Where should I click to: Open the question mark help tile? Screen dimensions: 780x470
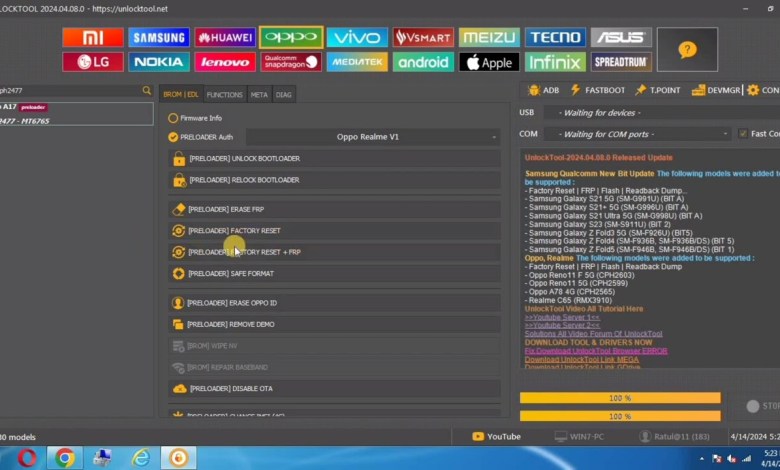click(x=687, y=50)
